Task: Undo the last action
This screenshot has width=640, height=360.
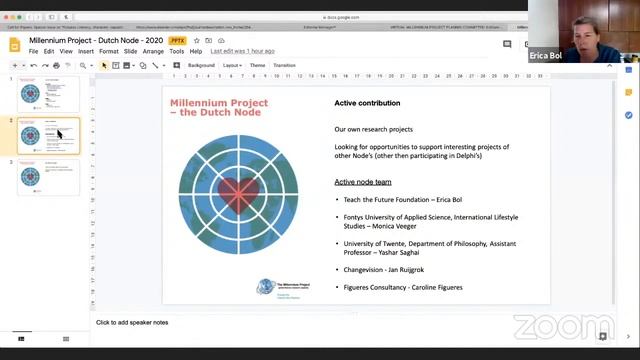Action: [x=33, y=65]
